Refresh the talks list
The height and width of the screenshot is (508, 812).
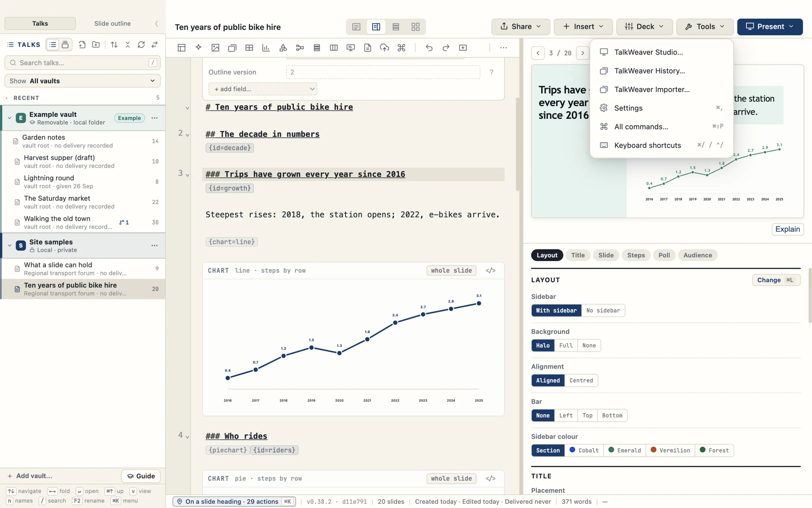(x=141, y=45)
